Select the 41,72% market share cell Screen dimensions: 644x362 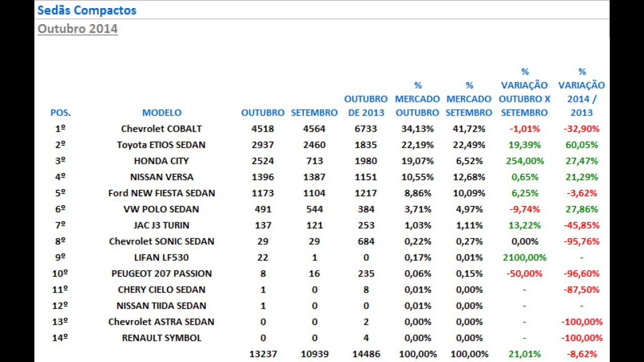469,129
